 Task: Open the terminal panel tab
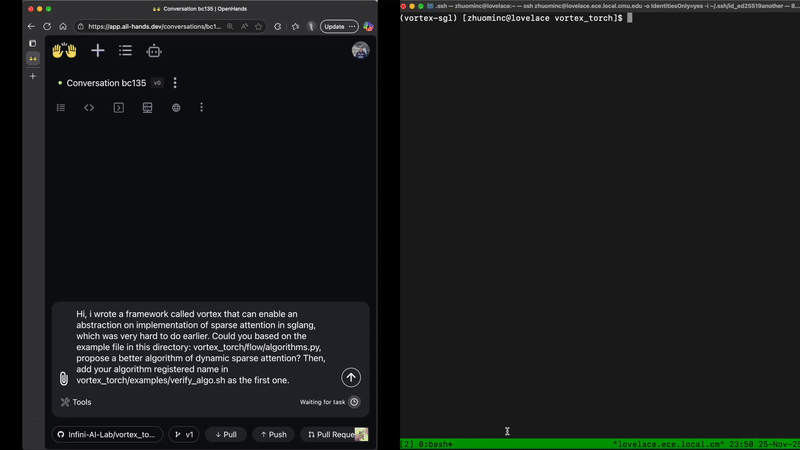coord(118,108)
